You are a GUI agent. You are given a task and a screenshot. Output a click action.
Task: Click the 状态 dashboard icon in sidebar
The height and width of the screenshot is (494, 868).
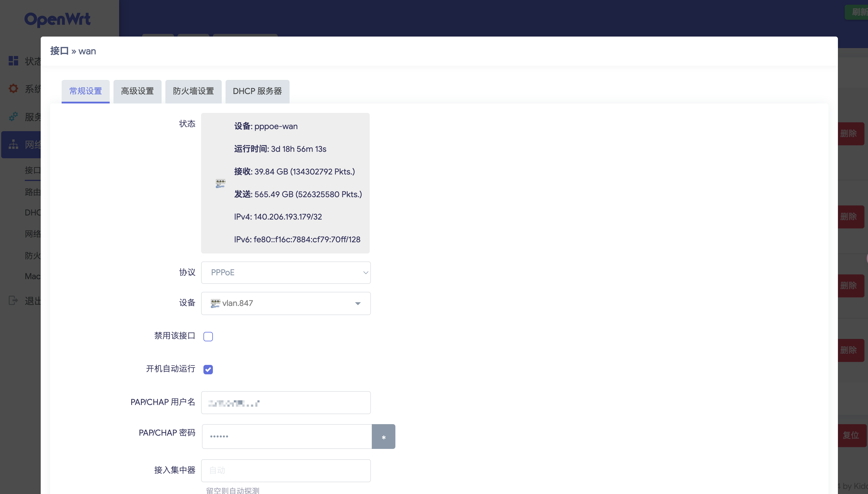tap(13, 61)
